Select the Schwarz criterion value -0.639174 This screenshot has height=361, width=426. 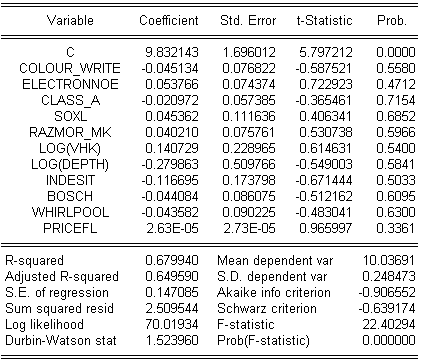387,308
